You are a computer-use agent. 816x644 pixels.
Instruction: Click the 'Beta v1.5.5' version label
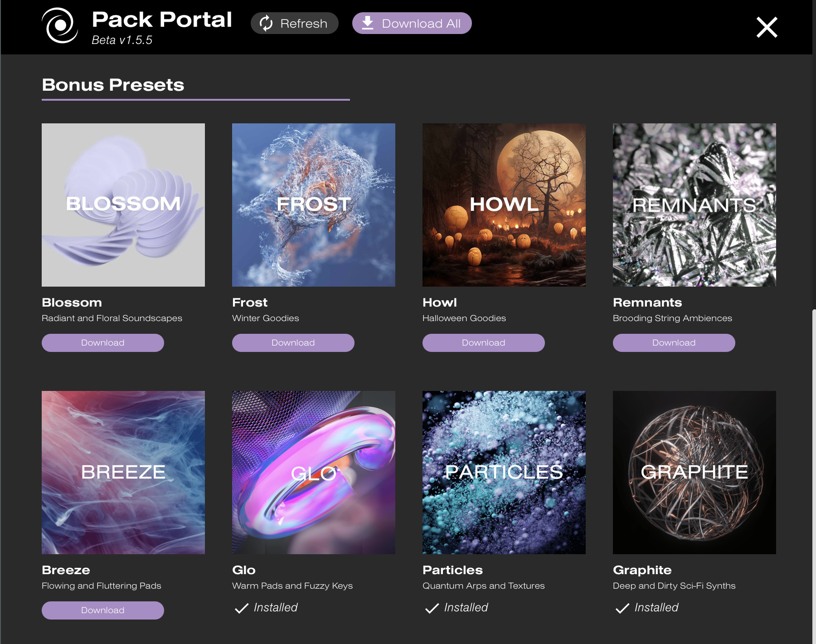pyautogui.click(x=122, y=40)
